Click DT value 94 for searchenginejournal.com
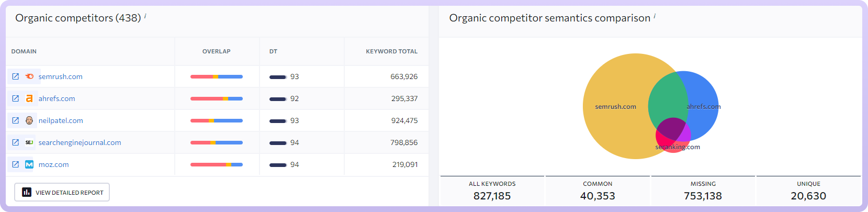The height and width of the screenshot is (212, 868). pos(295,142)
